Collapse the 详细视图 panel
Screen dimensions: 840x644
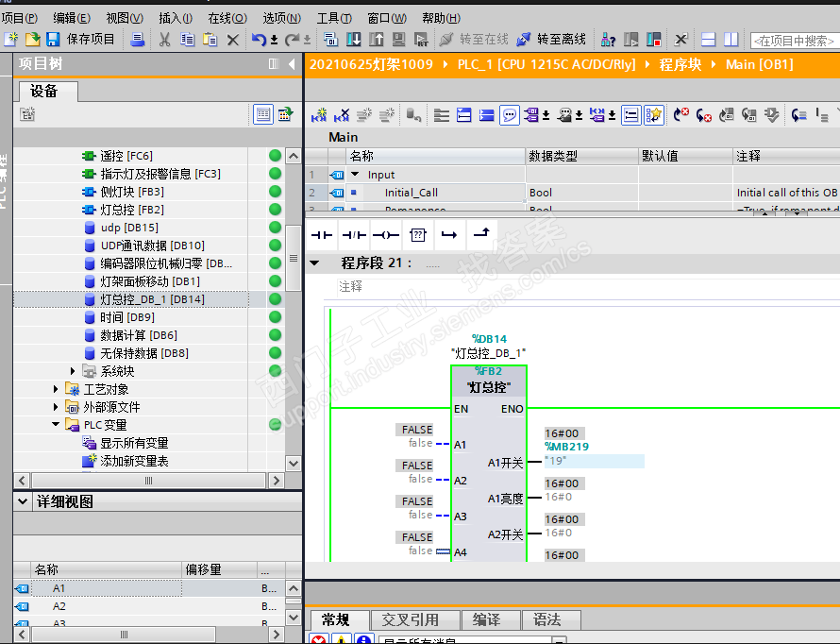(23, 502)
